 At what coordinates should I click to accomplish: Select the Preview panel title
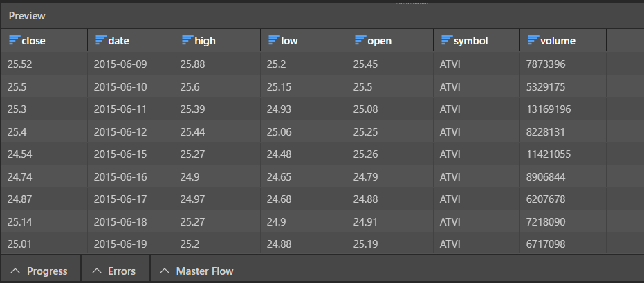[27, 15]
